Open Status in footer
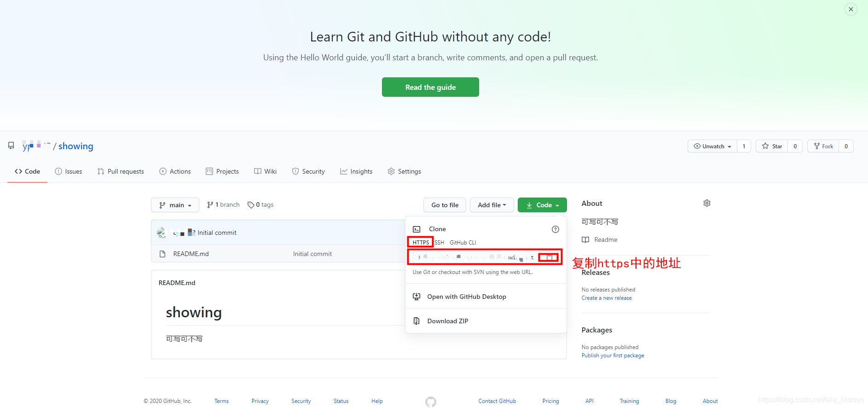868x408 pixels. (x=341, y=401)
